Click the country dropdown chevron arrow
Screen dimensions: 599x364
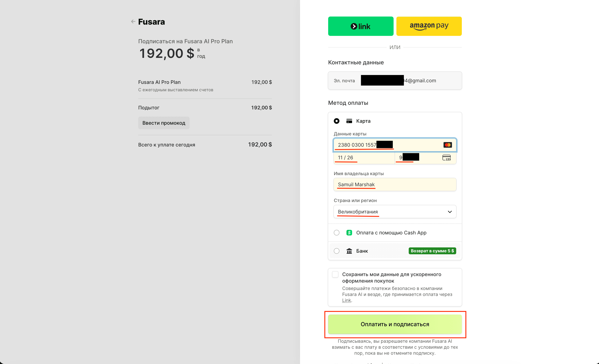tap(450, 212)
